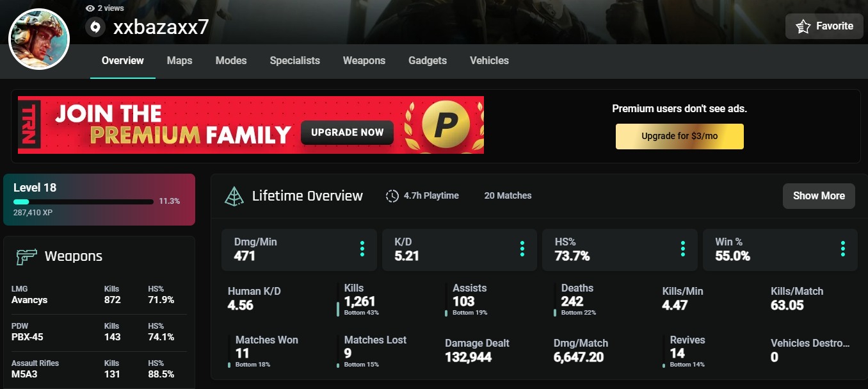Open the Vehicles tab
868x389 pixels.
tap(490, 61)
